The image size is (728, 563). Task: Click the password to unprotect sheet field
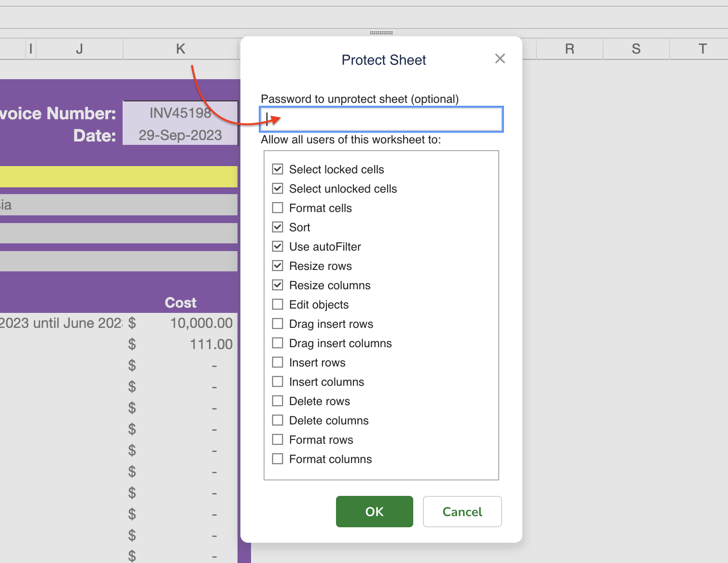[381, 119]
